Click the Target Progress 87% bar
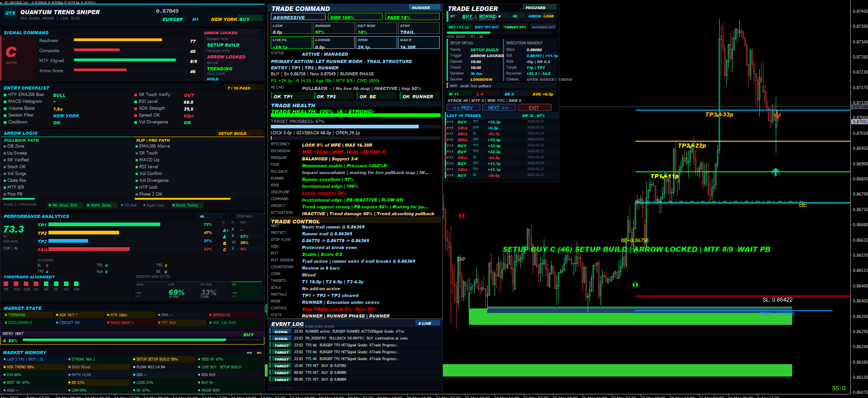 [x=355, y=127]
